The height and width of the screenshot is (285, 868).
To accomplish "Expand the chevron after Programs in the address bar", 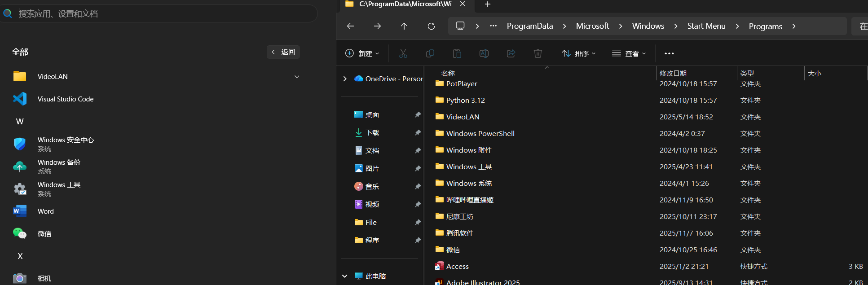I will tap(794, 26).
